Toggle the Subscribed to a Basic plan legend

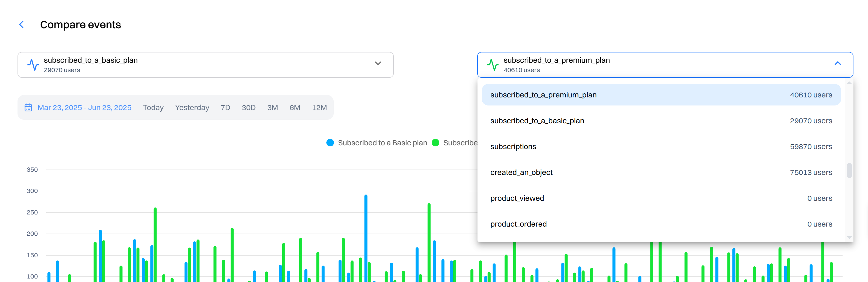tap(377, 143)
